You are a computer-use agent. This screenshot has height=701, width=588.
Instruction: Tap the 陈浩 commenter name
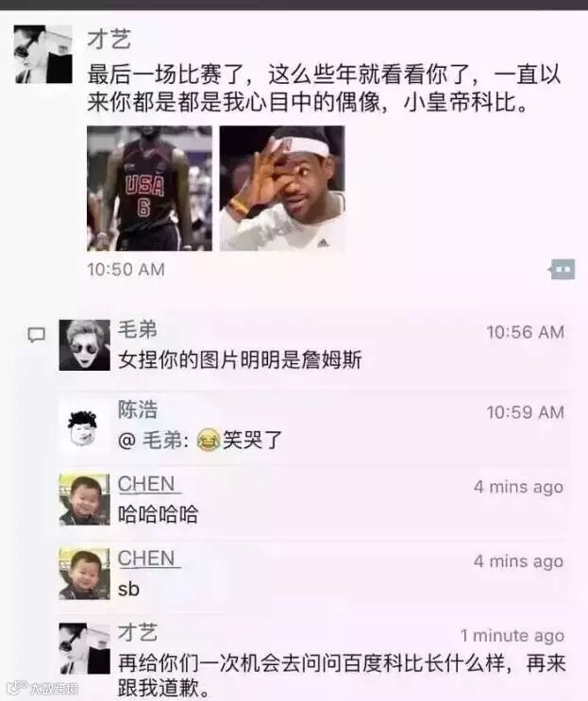click(x=138, y=409)
